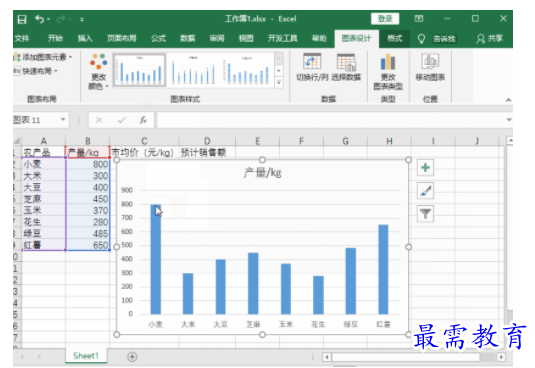The width and height of the screenshot is (535, 368).
Task: Click the formula bar input field
Action: 330,120
